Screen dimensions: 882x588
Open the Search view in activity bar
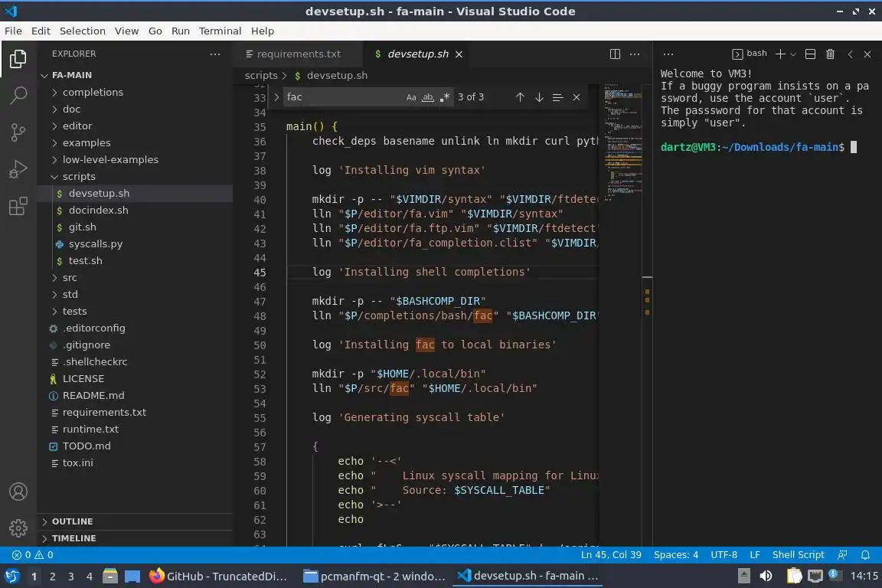point(18,95)
